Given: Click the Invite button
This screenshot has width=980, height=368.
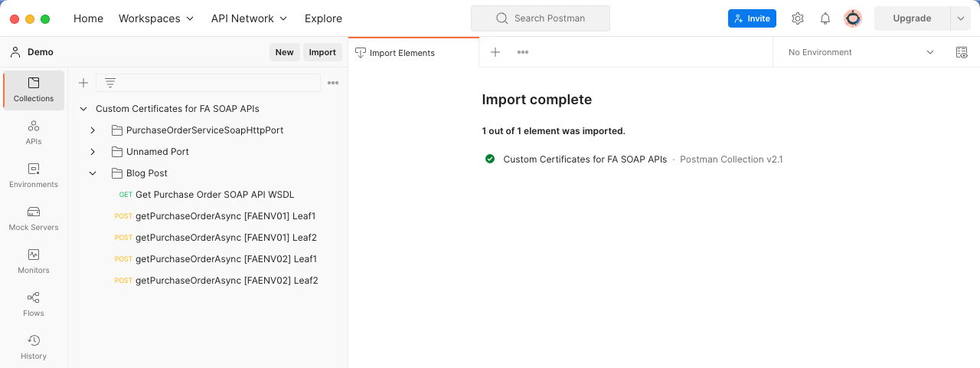Looking at the screenshot, I should click(752, 18).
